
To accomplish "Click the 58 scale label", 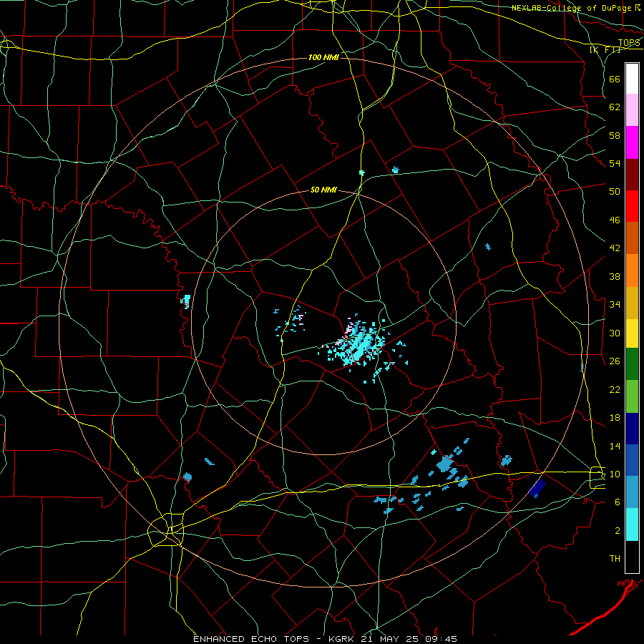I will 615,135.
